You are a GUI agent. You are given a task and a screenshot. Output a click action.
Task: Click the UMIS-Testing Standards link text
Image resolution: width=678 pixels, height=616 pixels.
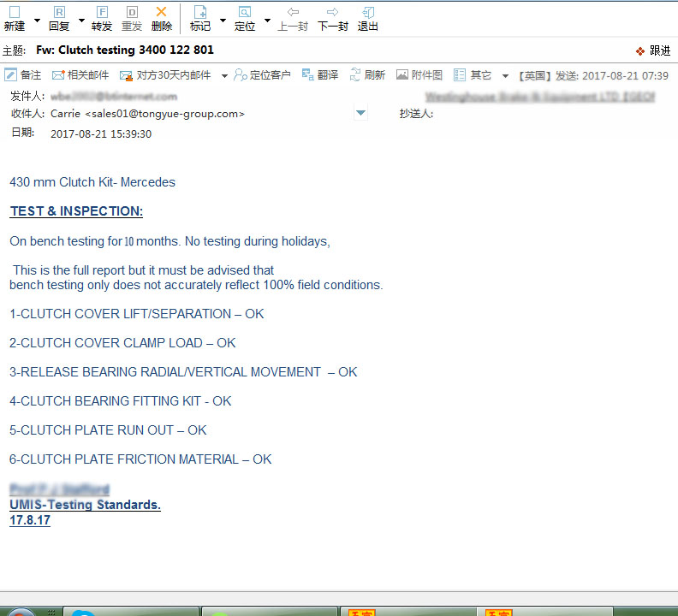click(85, 505)
